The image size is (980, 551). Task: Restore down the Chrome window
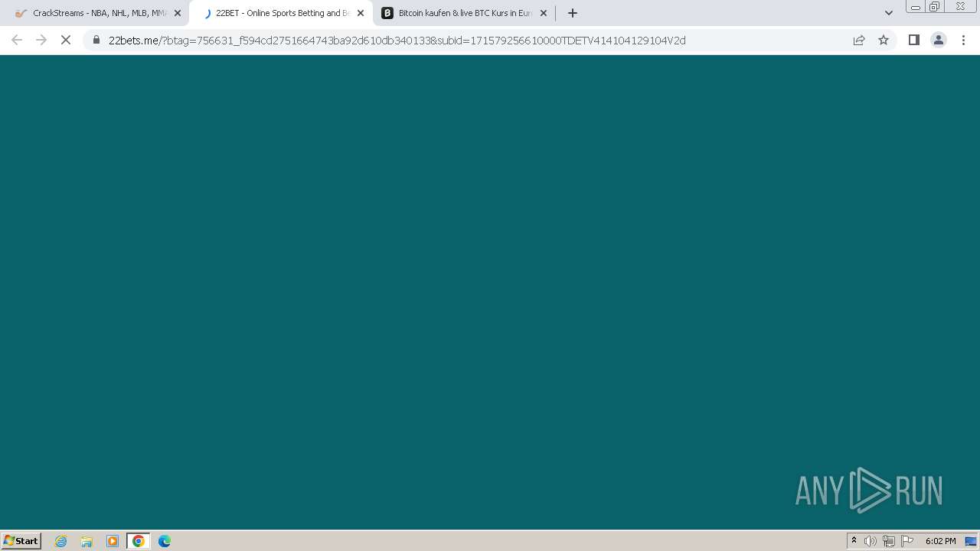934,7
